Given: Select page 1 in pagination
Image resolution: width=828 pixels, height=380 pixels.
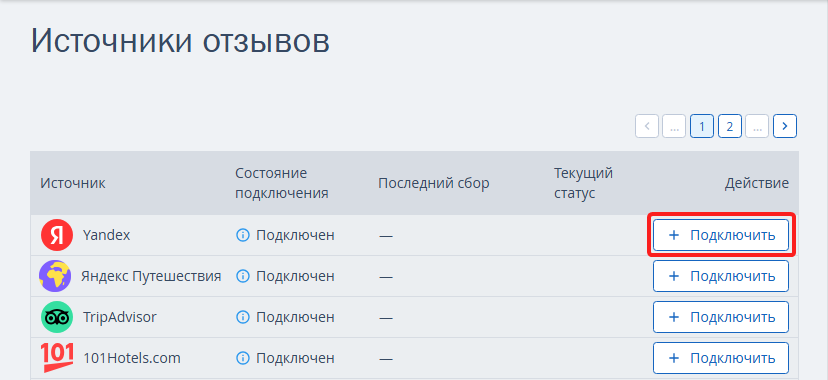Looking at the screenshot, I should tap(702, 127).
